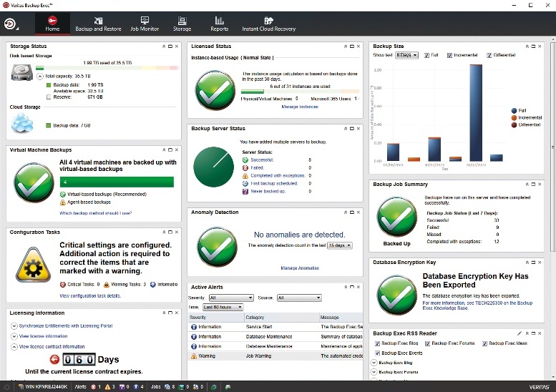
Task: Click the Manage Anomalies link
Action: tap(299, 268)
